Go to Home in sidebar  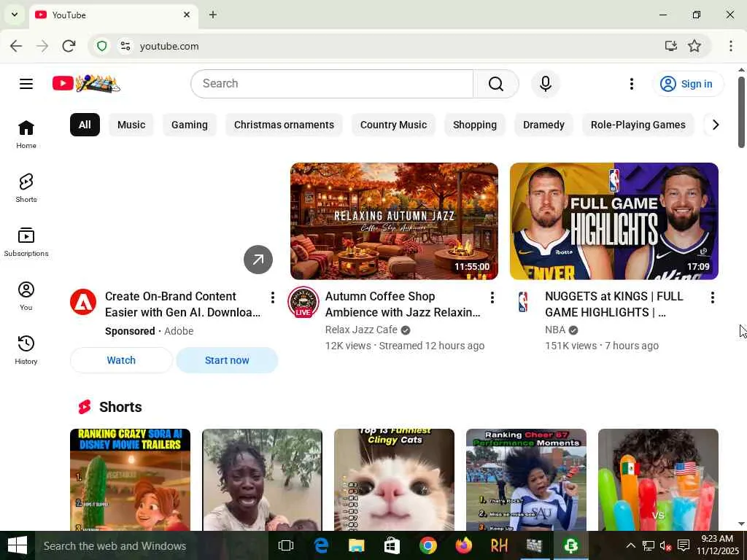coord(26,134)
